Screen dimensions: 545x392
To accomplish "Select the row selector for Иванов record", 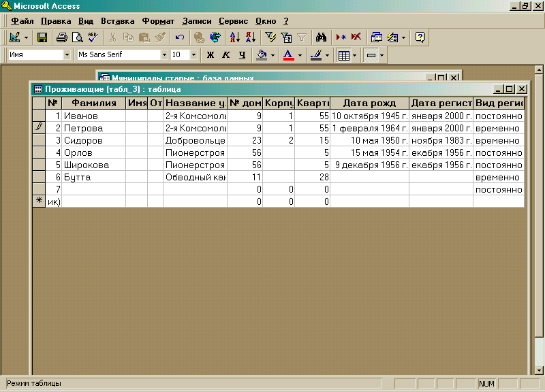I will tap(39, 116).
